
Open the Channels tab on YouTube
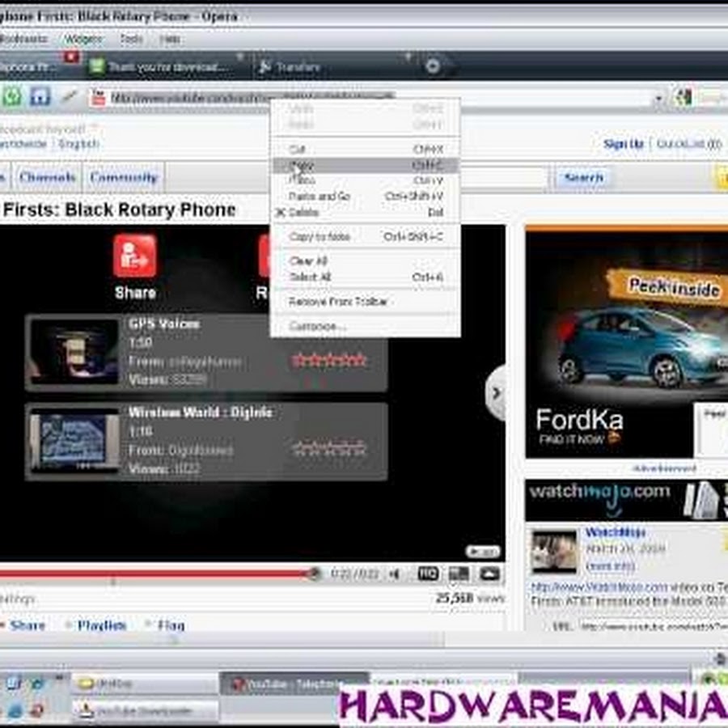(48, 177)
